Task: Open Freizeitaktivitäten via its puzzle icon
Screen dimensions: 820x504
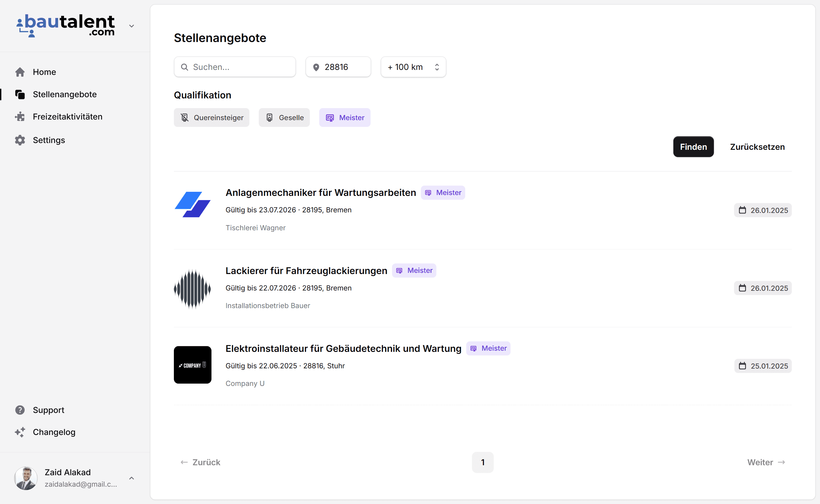Action: [x=20, y=116]
